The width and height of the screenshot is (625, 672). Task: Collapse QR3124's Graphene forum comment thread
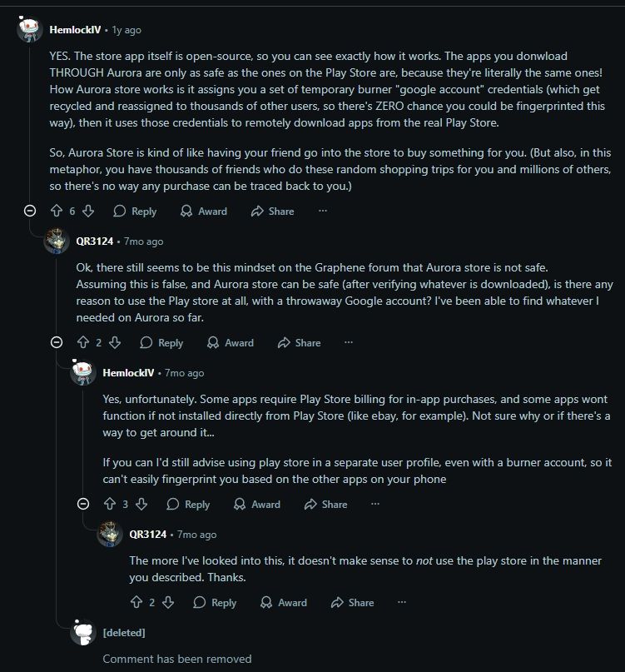tap(57, 342)
